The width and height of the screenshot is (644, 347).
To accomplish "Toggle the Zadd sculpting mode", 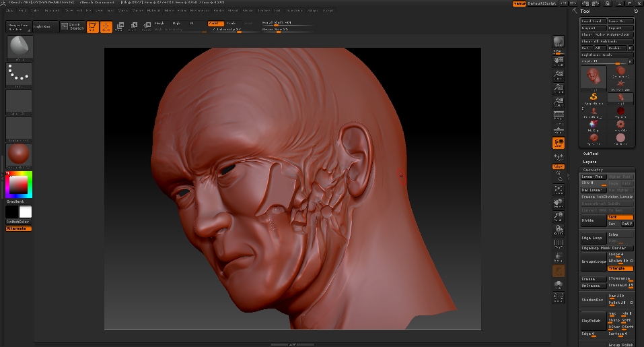I will click(215, 23).
